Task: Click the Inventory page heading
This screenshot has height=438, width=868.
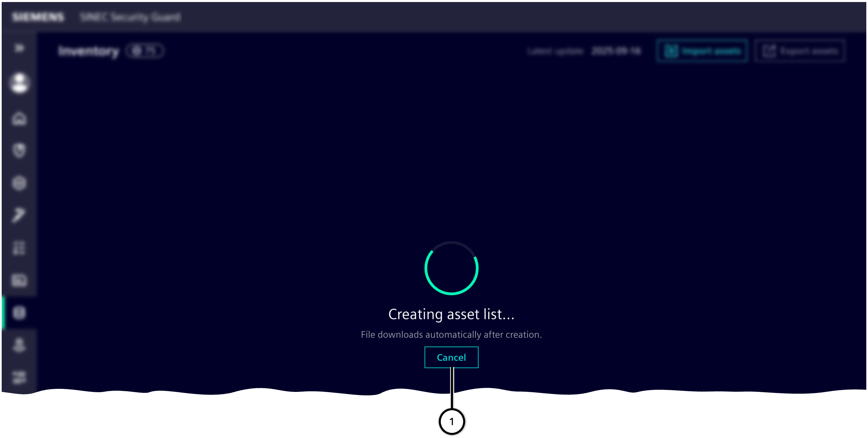Action: 89,51
